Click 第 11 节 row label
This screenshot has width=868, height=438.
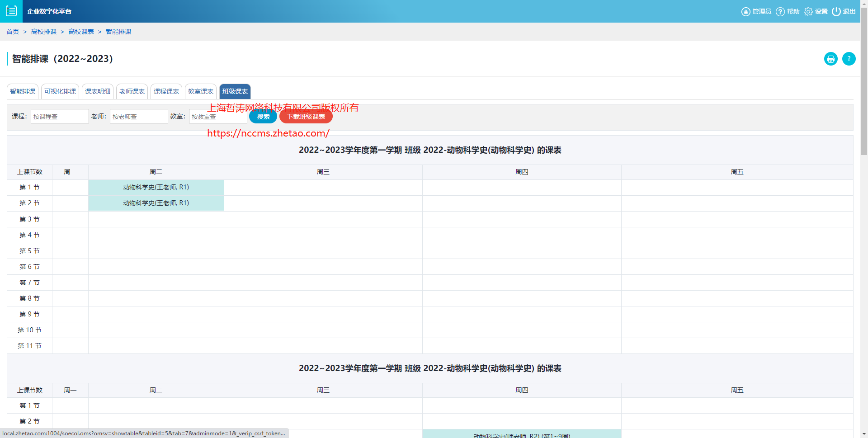[x=29, y=346]
